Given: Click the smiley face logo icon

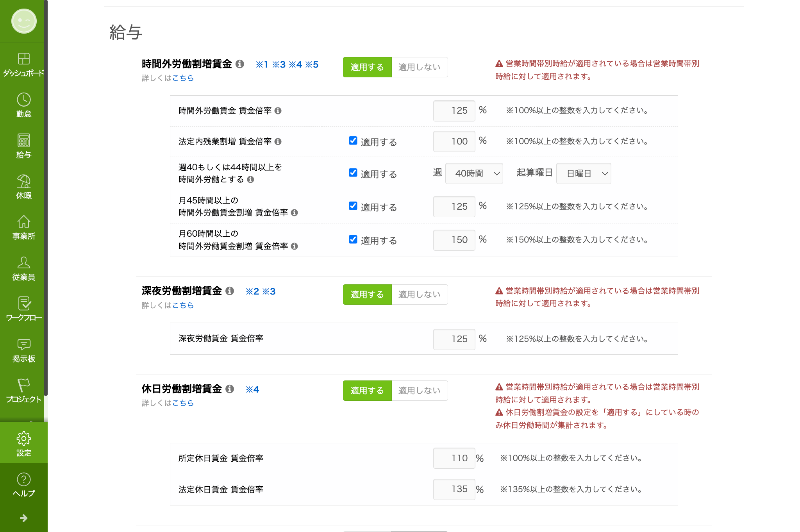Looking at the screenshot, I should click(x=24, y=21).
